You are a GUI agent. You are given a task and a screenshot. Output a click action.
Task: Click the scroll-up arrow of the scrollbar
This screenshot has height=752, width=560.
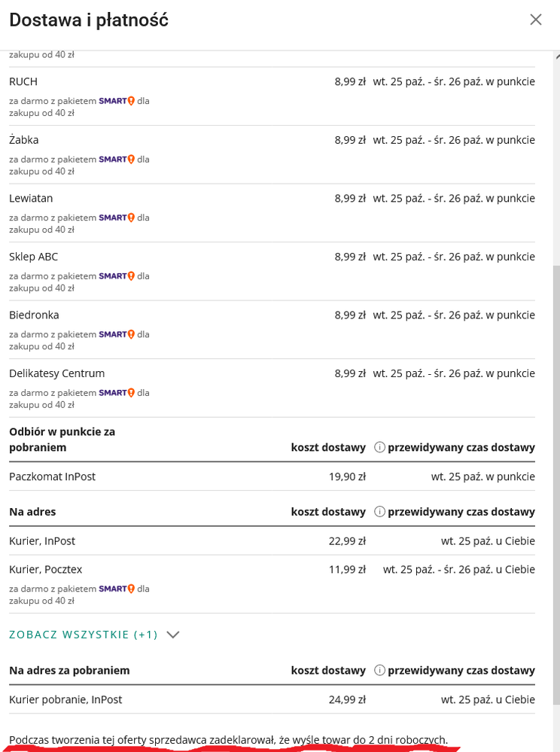[556, 57]
